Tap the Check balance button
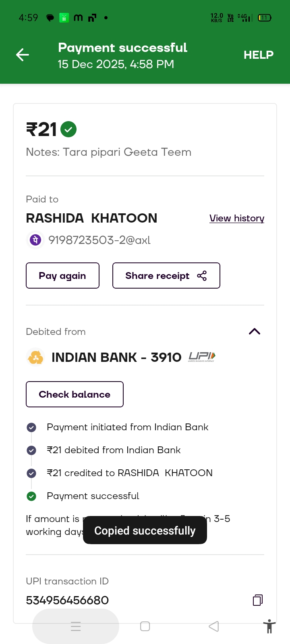This screenshot has height=644, width=290. (x=75, y=394)
